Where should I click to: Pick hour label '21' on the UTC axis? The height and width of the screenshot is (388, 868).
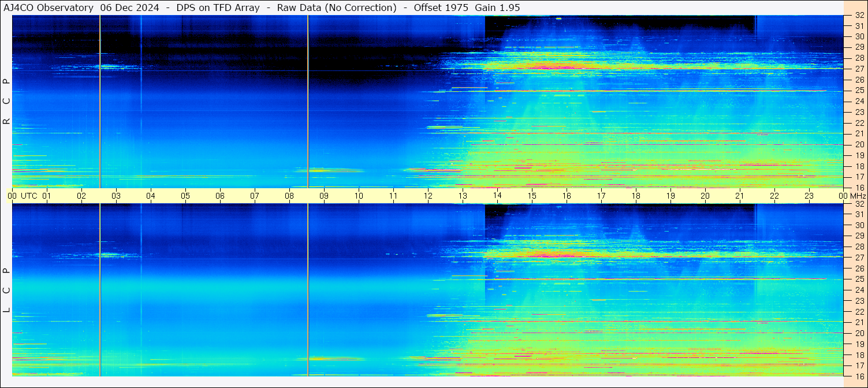pos(740,196)
